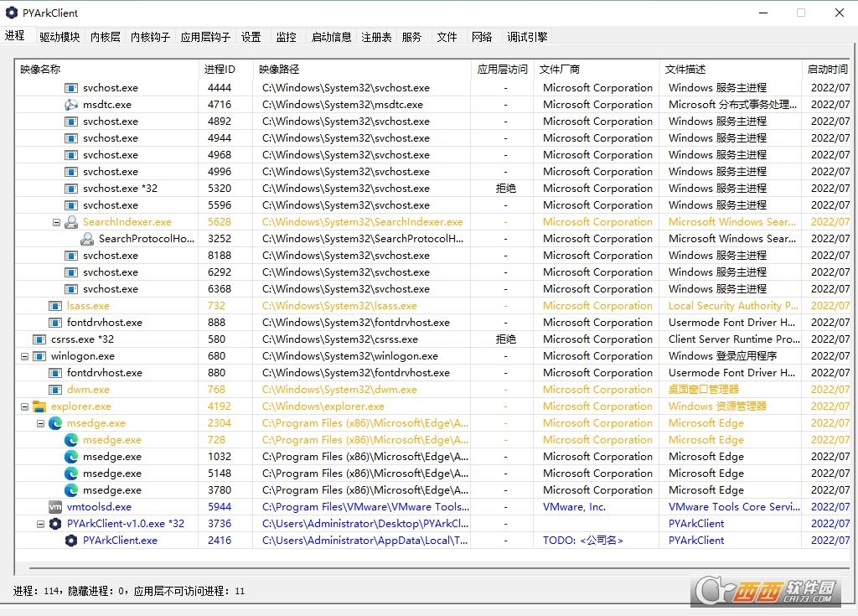Collapse the winlogon.exe tree node

point(24,356)
